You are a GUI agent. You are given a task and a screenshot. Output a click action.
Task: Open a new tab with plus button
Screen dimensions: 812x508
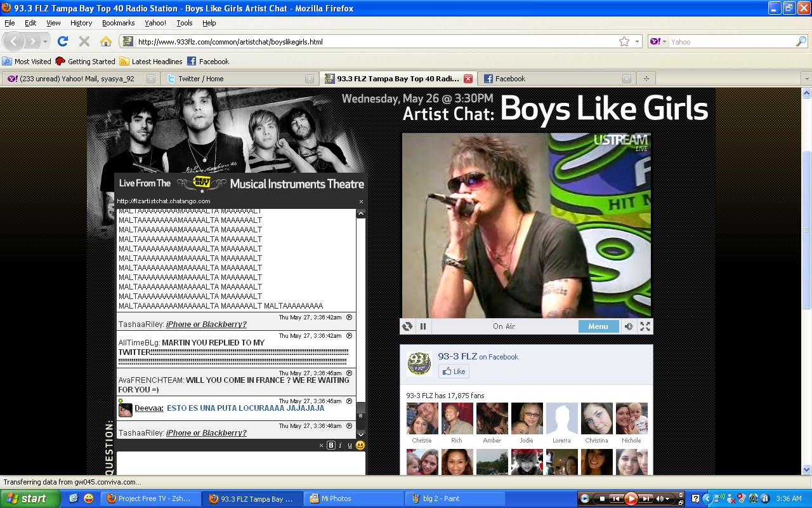coord(646,79)
